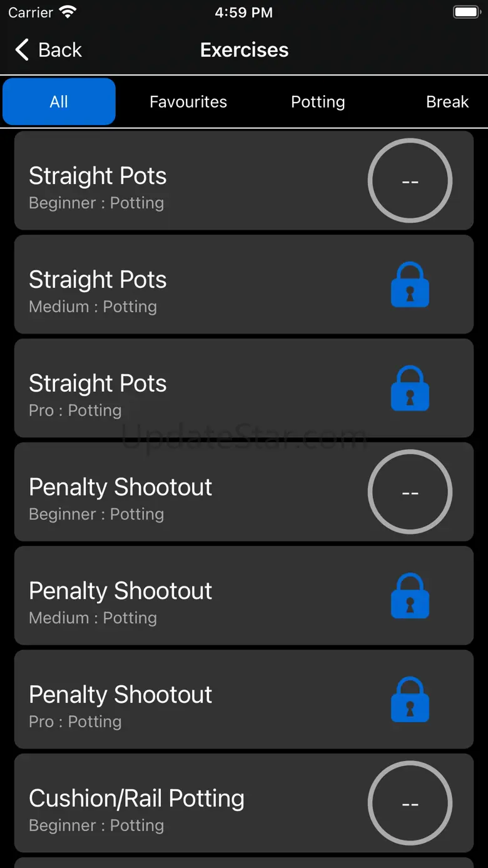Viewport: 488px width, 868px height.
Task: Tap the score circle for Straight Pots Beginner
Action: coord(410,181)
